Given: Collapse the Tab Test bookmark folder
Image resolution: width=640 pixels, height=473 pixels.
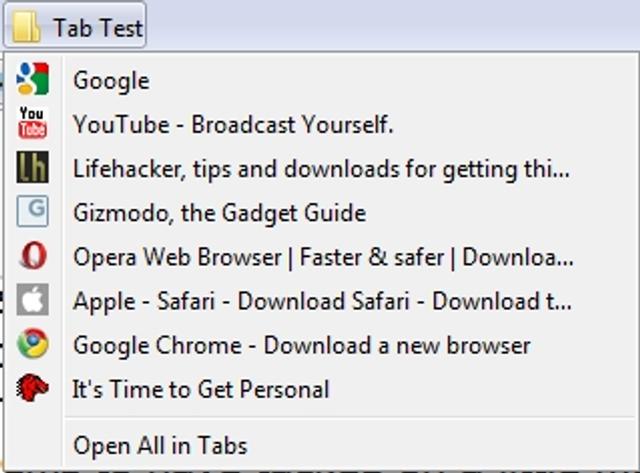Looking at the screenshot, I should click(x=97, y=27).
